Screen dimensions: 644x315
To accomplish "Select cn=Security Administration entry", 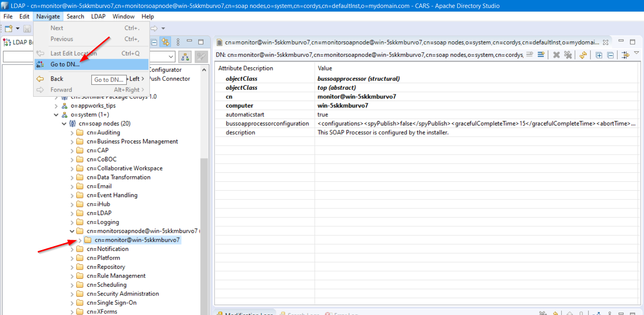I will coord(123,294).
